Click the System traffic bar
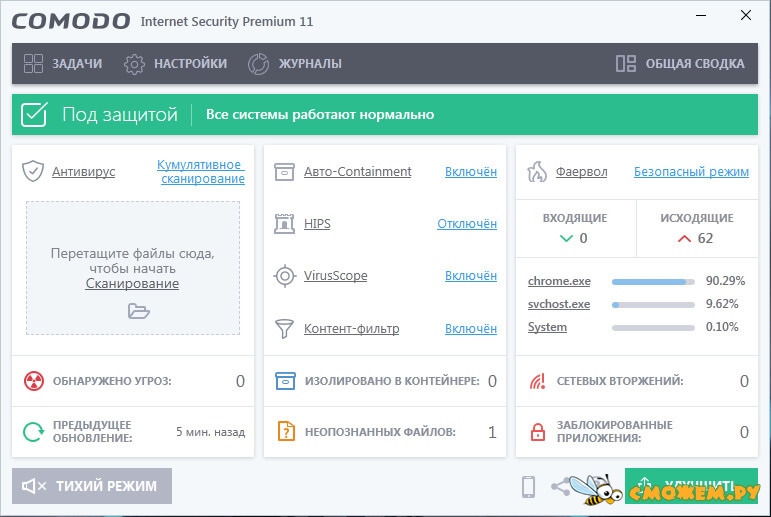The width and height of the screenshot is (771, 517). [x=653, y=328]
